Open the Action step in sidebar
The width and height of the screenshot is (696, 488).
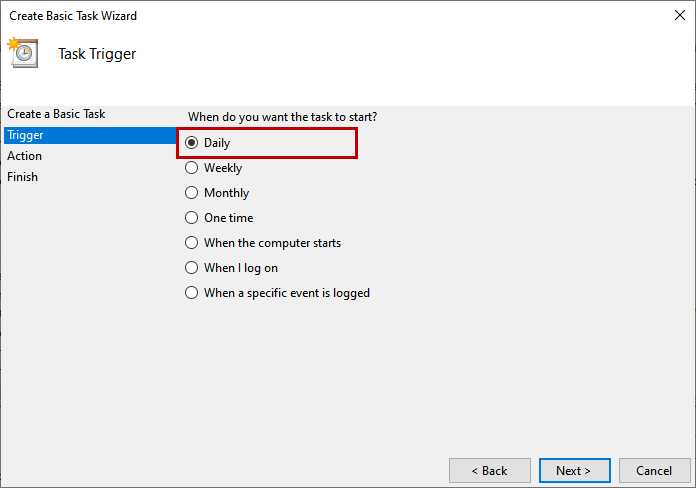click(x=25, y=156)
